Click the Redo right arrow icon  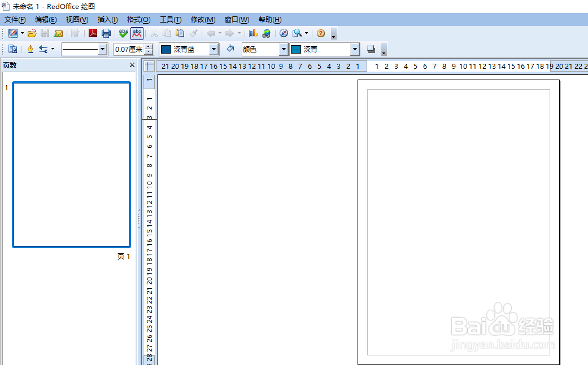pyautogui.click(x=229, y=33)
